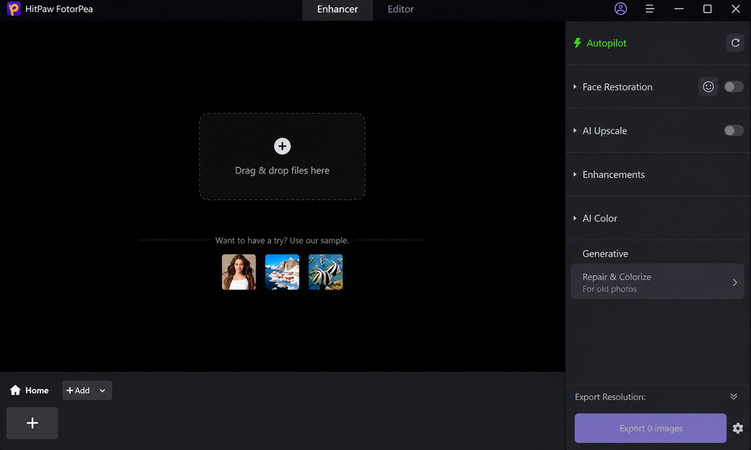This screenshot has width=751, height=450.
Task: Open the Add button dropdown arrow
Action: [x=102, y=391]
